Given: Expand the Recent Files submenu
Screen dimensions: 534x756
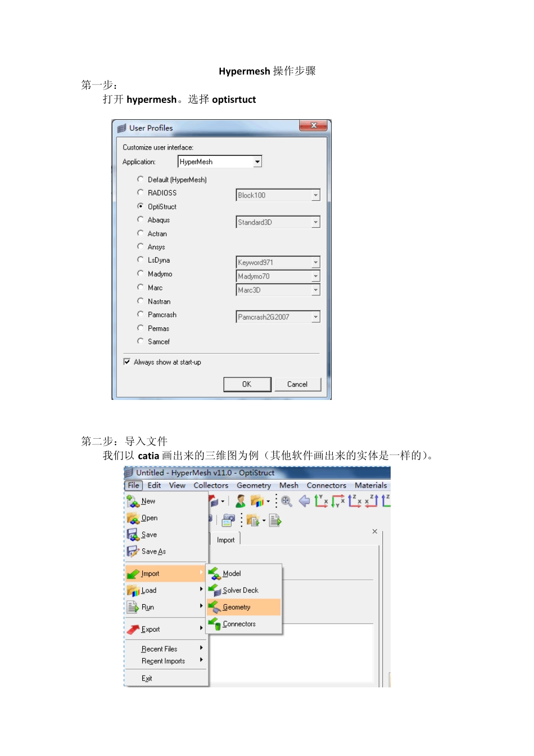Looking at the screenshot, I should [x=166, y=649].
